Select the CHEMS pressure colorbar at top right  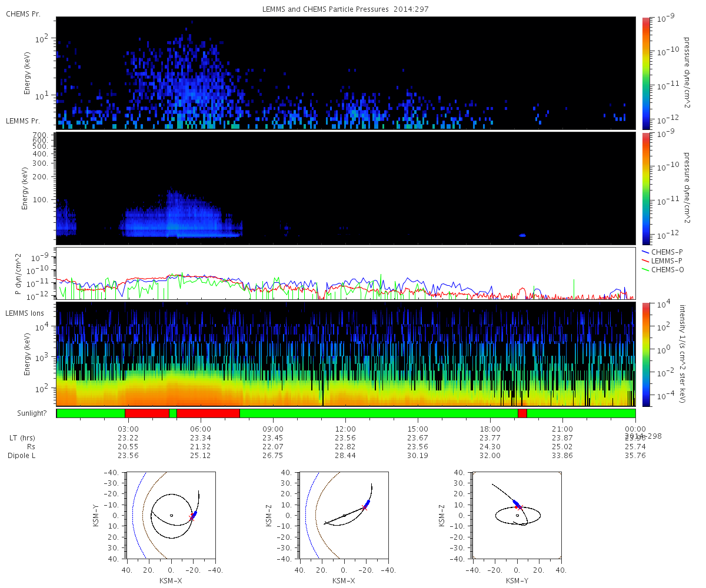point(646,73)
